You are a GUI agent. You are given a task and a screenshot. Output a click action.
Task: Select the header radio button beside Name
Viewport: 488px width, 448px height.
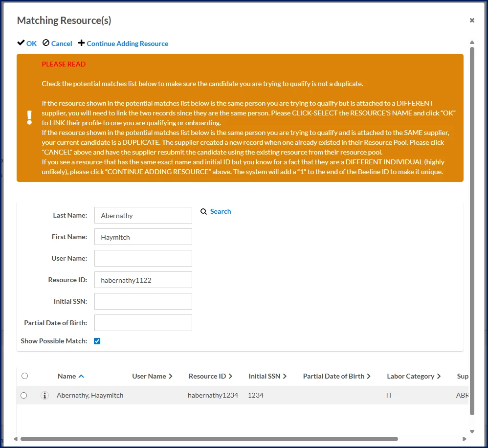24,376
